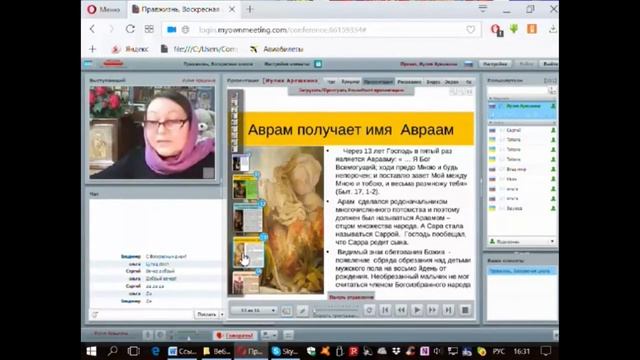Open Skype from the taskbar
640x360 pixels.
(284, 351)
